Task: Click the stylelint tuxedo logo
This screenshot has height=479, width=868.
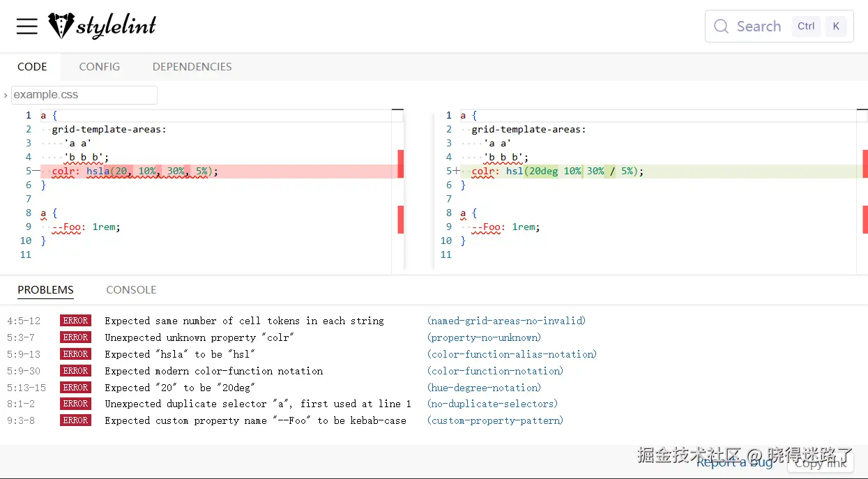Action: point(61,26)
